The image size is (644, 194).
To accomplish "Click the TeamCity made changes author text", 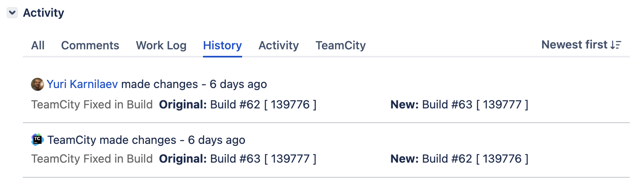I will pos(67,140).
